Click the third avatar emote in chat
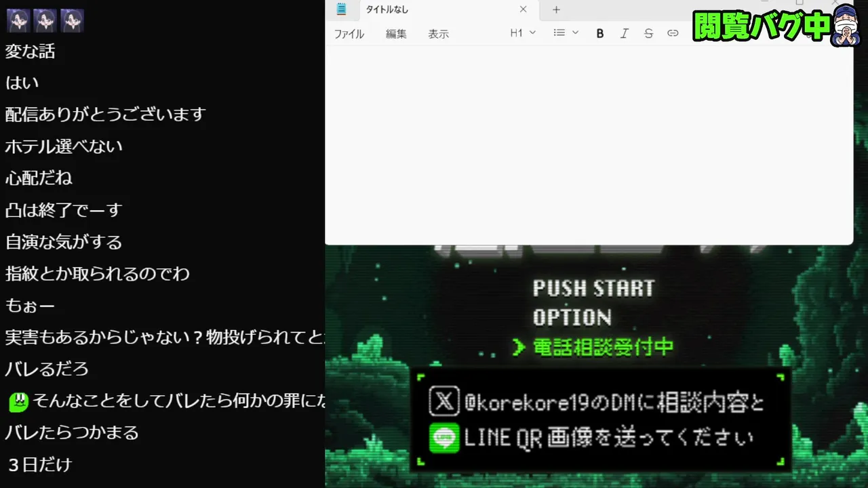This screenshot has height=488, width=868. pos(72,21)
